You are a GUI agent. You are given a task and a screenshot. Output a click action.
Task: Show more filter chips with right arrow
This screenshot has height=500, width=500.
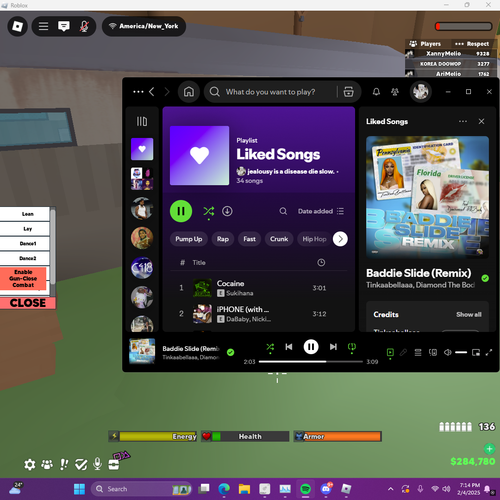tap(340, 239)
